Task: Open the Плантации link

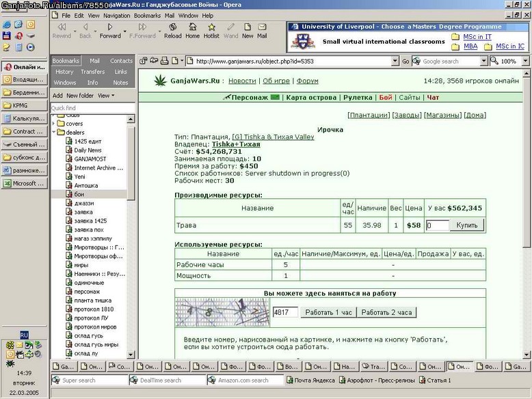Action: 369,115
